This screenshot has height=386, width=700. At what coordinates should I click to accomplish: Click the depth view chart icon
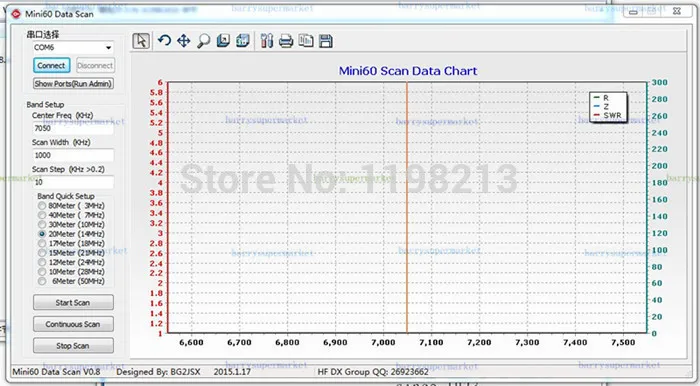pyautogui.click(x=223, y=41)
